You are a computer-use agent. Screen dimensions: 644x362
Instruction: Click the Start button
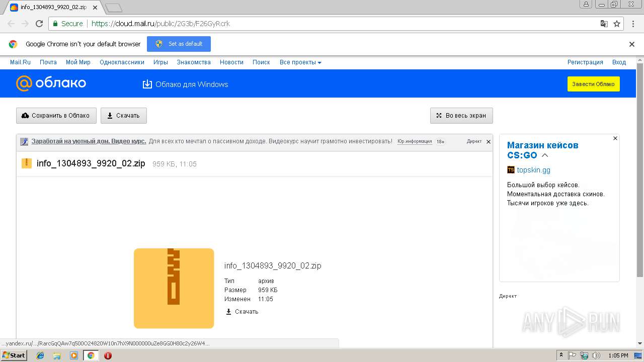coord(14,355)
